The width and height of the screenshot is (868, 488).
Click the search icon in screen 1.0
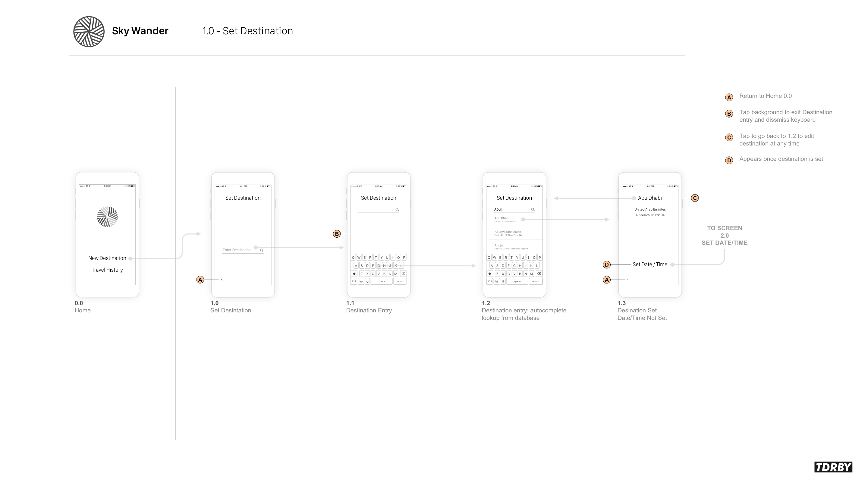(262, 250)
